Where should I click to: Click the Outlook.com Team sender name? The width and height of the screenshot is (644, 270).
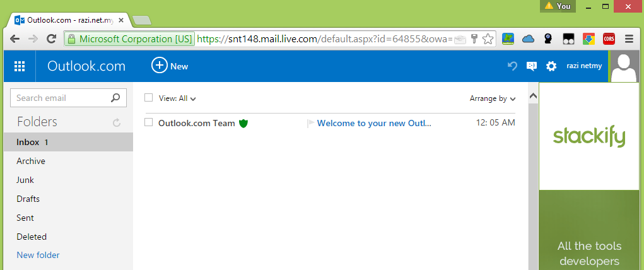point(197,123)
